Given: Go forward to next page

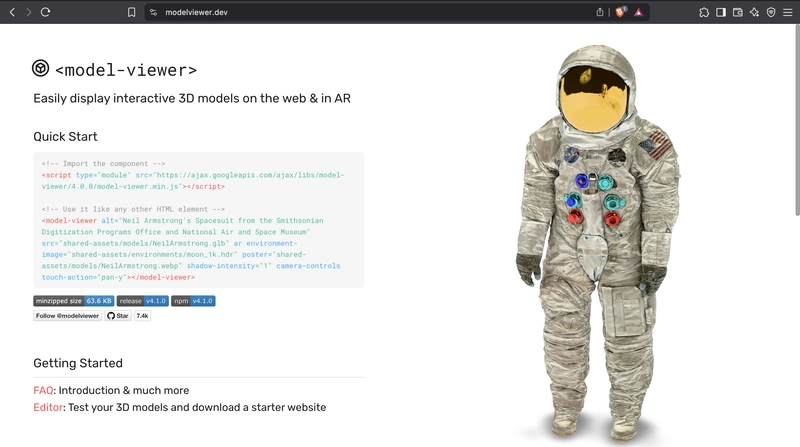Looking at the screenshot, I should [x=29, y=12].
